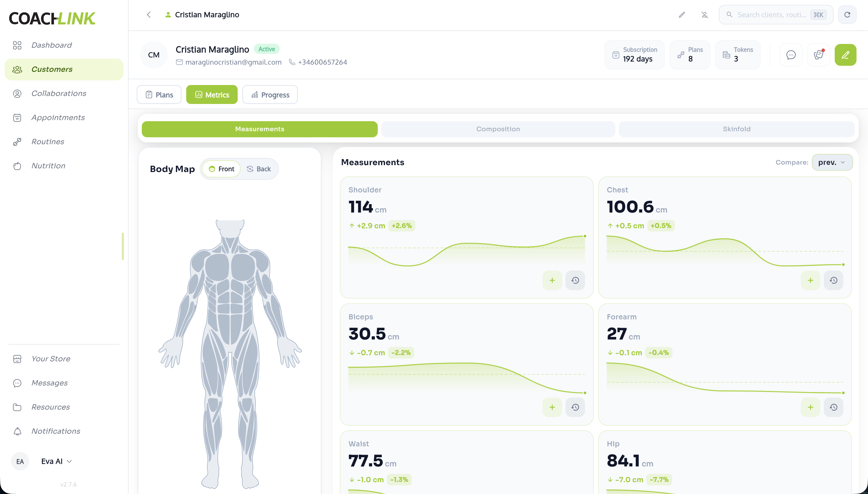The image size is (868, 494).
Task: Click the Cristian Maraglino breadcrumb title
Action: (x=207, y=15)
